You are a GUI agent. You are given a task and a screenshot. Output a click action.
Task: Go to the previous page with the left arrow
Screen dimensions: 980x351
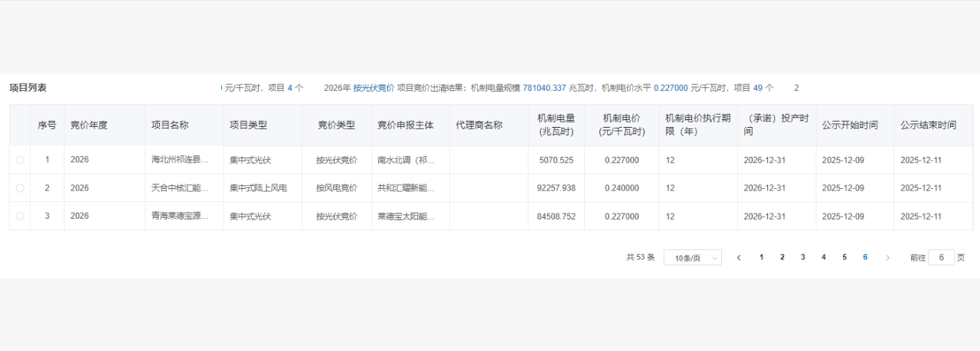pyautogui.click(x=739, y=258)
